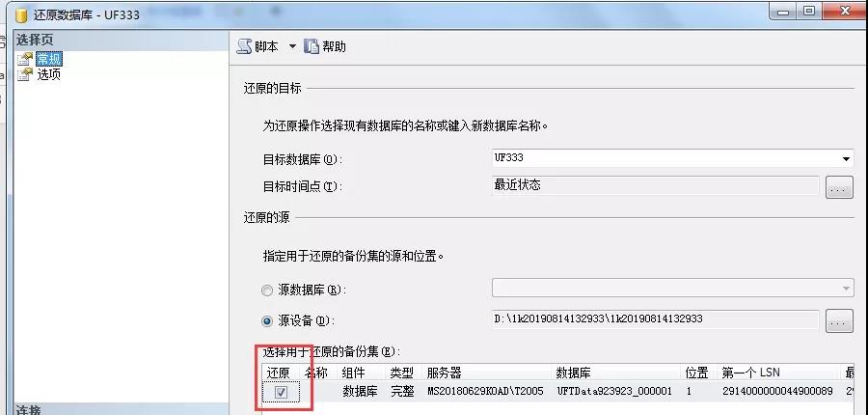
Task: Click the database cylinder icon in title bar
Action: (x=21, y=14)
